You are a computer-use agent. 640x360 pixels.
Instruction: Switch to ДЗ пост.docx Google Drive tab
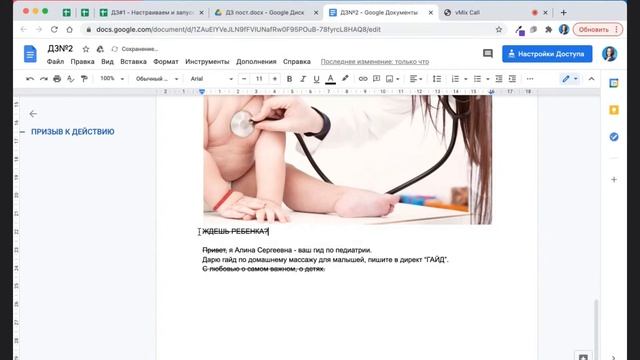[x=266, y=13]
